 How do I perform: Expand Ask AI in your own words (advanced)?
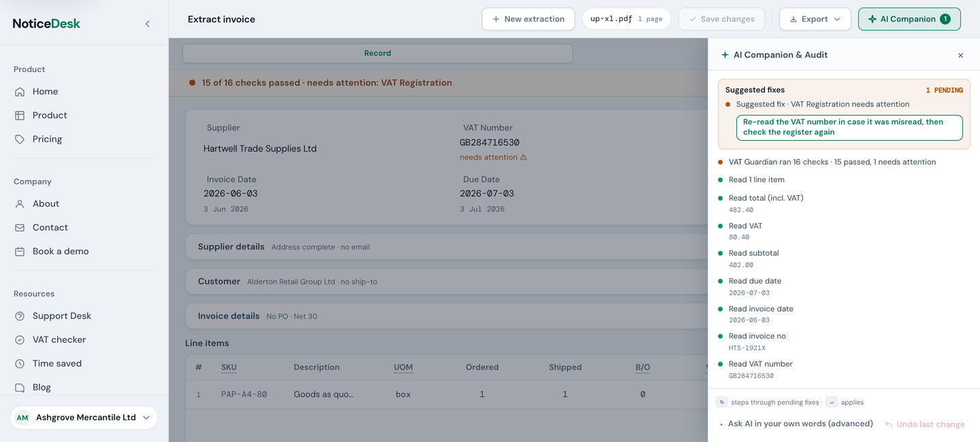(x=800, y=424)
